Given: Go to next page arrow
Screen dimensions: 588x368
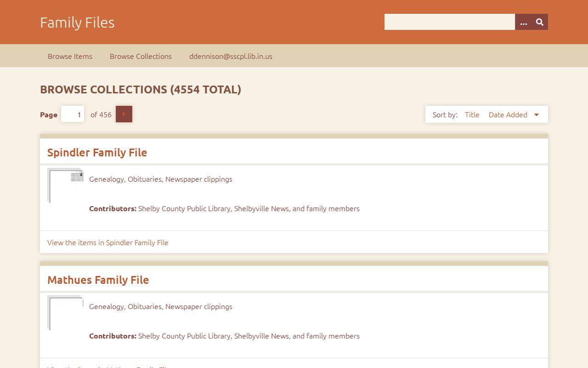Looking at the screenshot, I should coord(124,114).
